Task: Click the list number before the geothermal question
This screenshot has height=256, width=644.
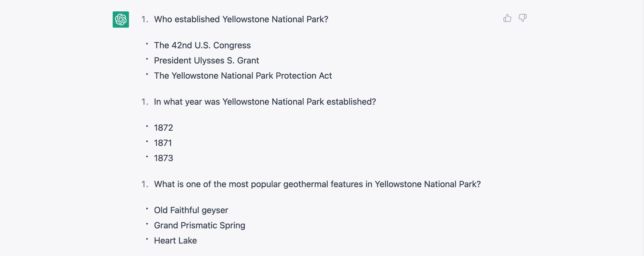Action: click(x=145, y=184)
